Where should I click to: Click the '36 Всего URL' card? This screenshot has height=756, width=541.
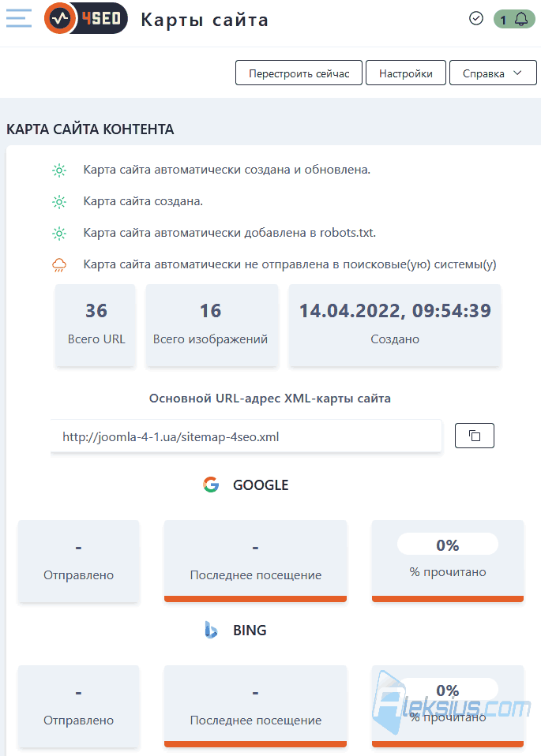(x=96, y=325)
